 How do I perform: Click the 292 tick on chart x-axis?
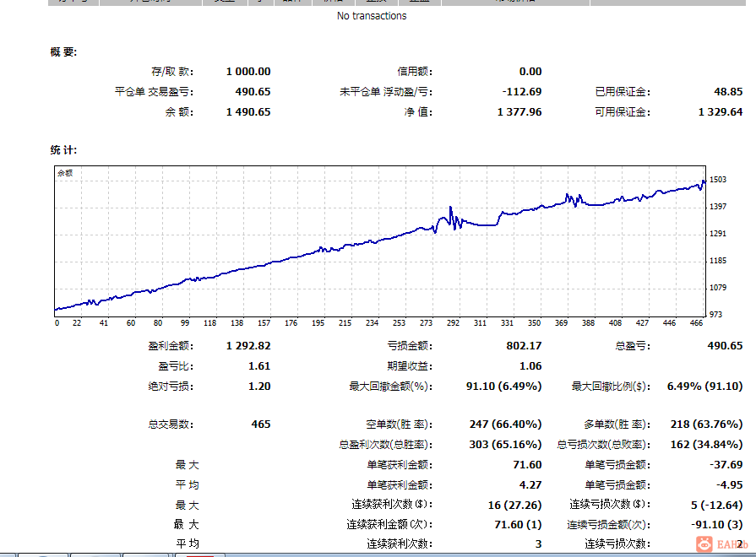click(x=453, y=323)
